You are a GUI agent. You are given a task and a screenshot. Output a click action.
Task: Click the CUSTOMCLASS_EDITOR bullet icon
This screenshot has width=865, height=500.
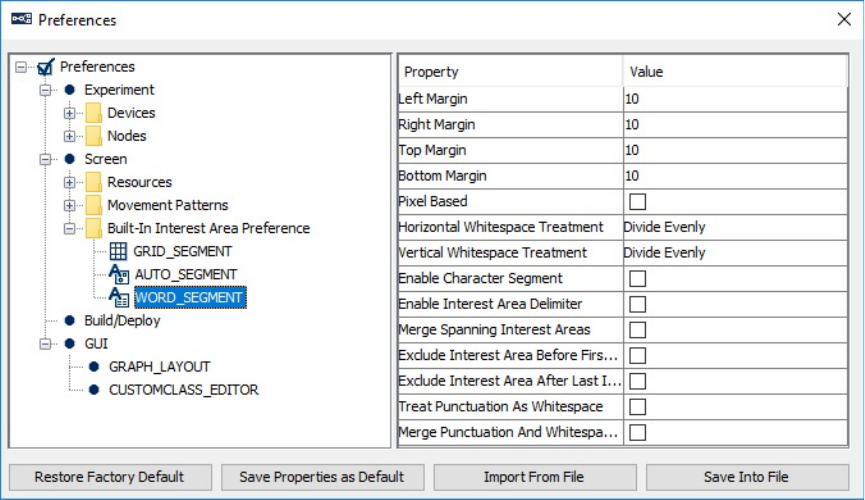click(x=94, y=390)
